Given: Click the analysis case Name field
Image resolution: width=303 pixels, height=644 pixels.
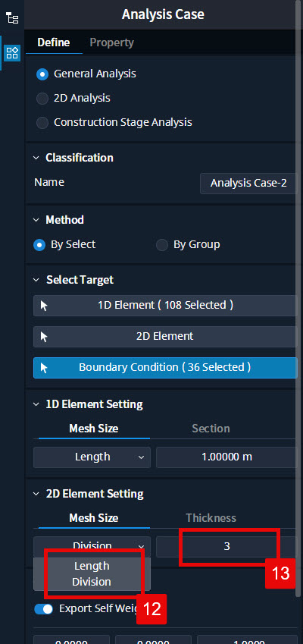Looking at the screenshot, I should tap(248, 183).
